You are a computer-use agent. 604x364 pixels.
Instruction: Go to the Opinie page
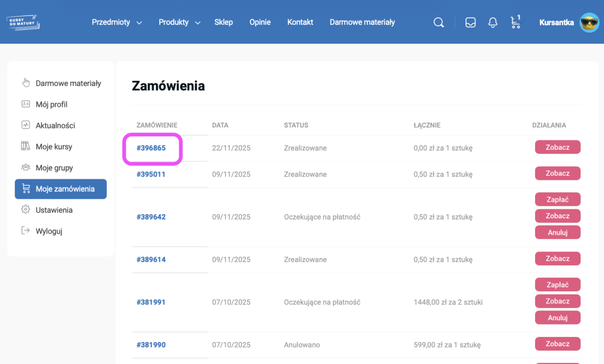point(260,22)
